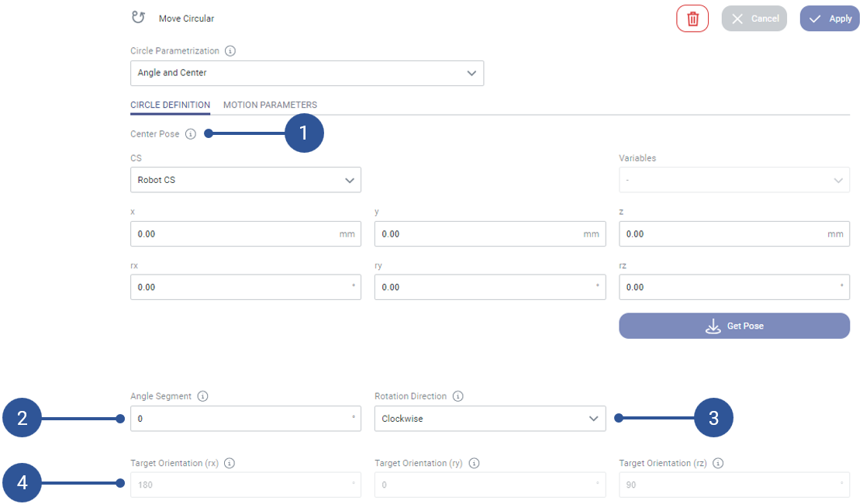Open info icon beside Angle Segment
863x504 pixels.
202,396
